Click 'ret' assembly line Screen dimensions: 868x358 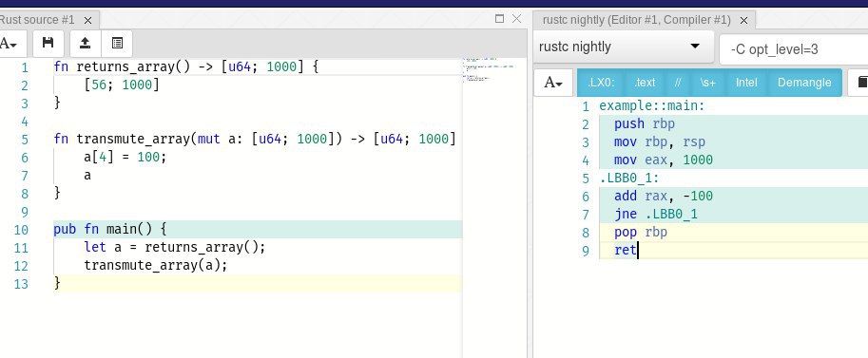625,252
